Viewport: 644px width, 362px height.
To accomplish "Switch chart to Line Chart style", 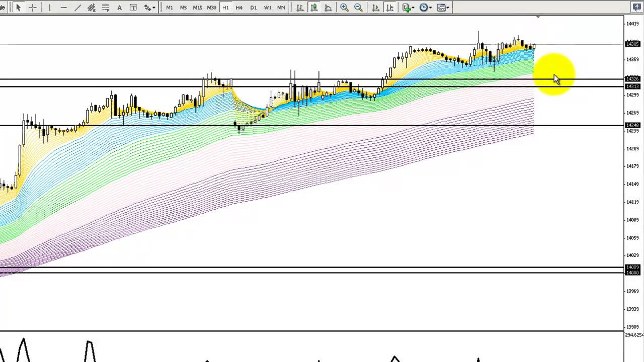I will pos(328,8).
